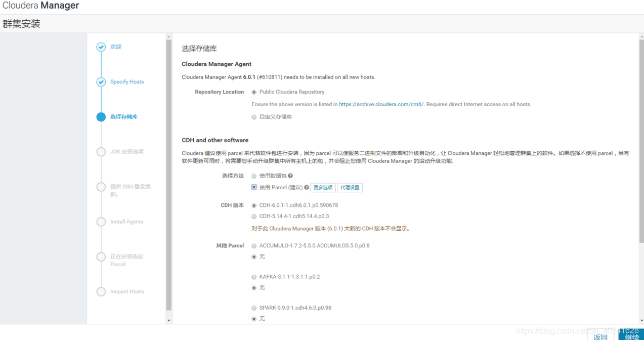Select KAFKA-3.1.1-1.3.1.1.p0.2 parcel
644x340 pixels.
pyautogui.click(x=254, y=277)
